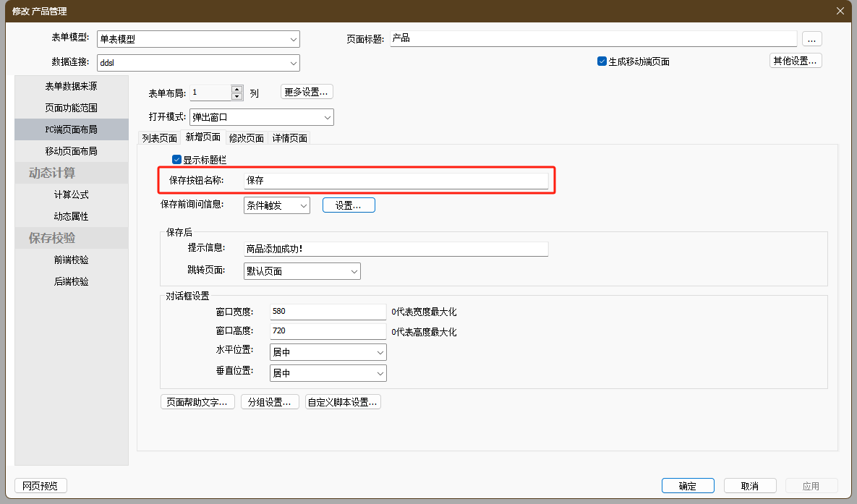Open the 打开模式 dropdown
This screenshot has width=857, height=504.
(x=327, y=117)
